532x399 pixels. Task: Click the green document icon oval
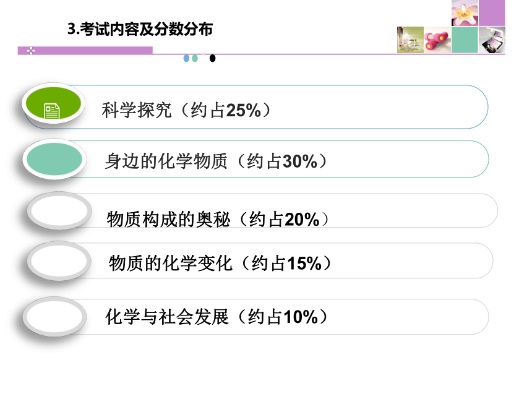click(53, 103)
